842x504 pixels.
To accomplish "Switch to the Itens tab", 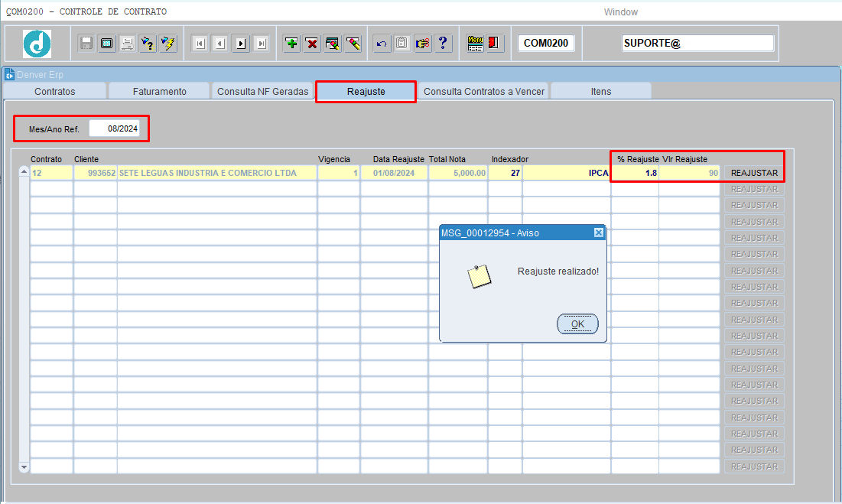I will click(601, 91).
